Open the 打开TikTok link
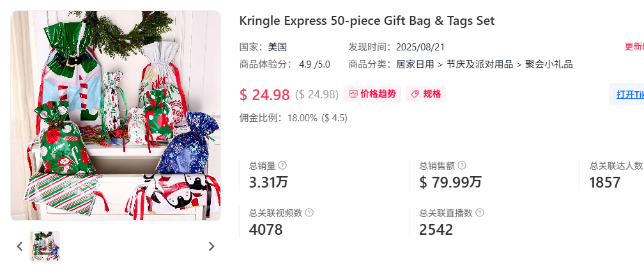The image size is (644, 268). coord(630,94)
